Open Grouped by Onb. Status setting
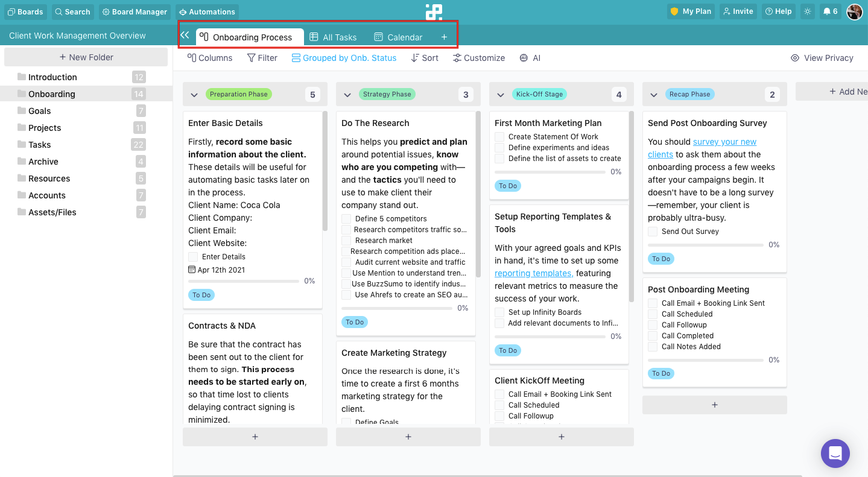The width and height of the screenshot is (868, 477). click(344, 58)
